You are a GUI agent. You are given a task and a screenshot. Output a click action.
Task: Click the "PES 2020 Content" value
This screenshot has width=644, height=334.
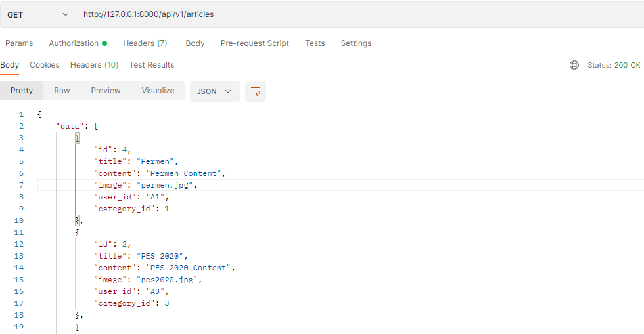(188, 268)
